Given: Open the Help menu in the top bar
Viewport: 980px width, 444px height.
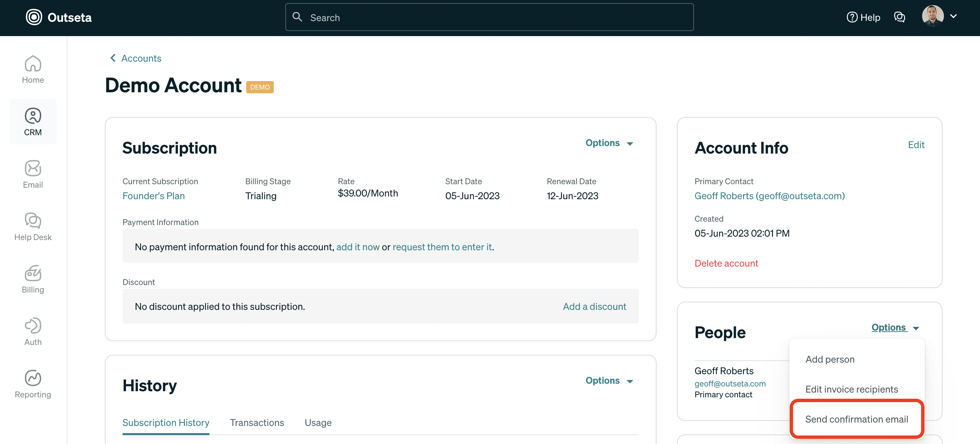Looking at the screenshot, I should (863, 17).
